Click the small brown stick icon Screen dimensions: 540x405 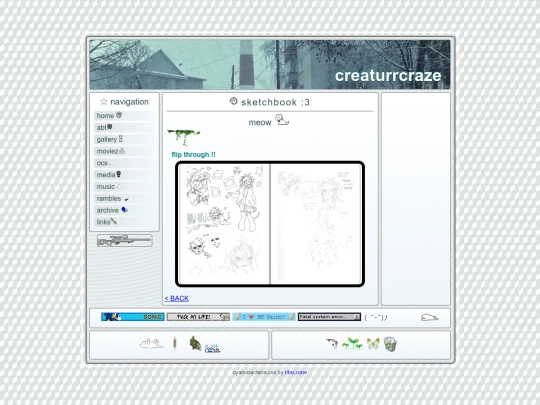point(175,343)
